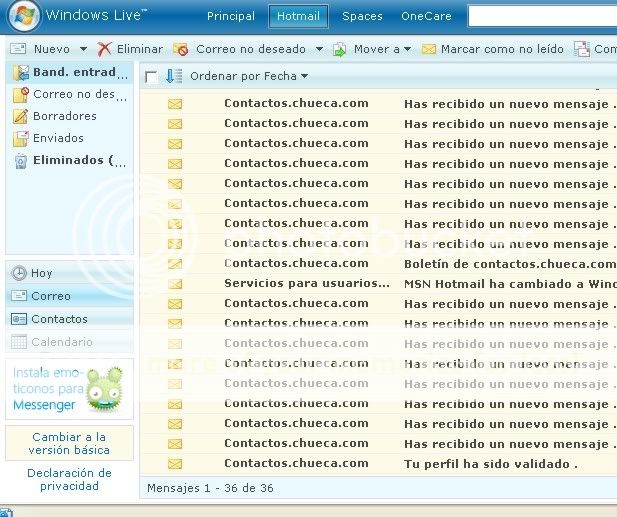617x517 pixels.
Task: Click the Windows Live logo orb
Action: click(24, 16)
